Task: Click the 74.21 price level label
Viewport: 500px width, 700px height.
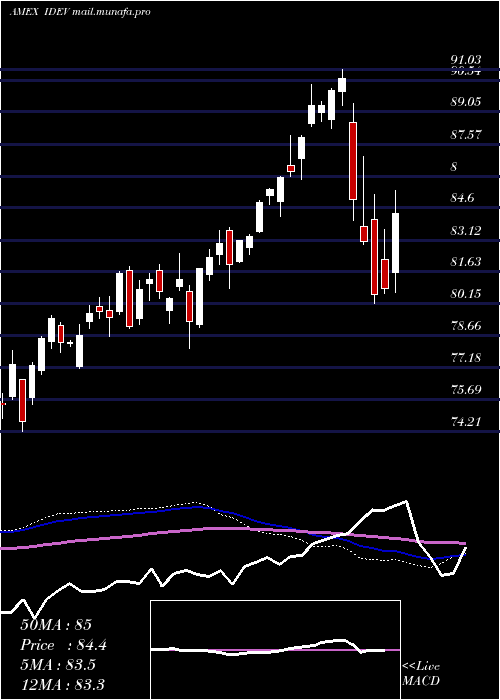Action: (466, 421)
